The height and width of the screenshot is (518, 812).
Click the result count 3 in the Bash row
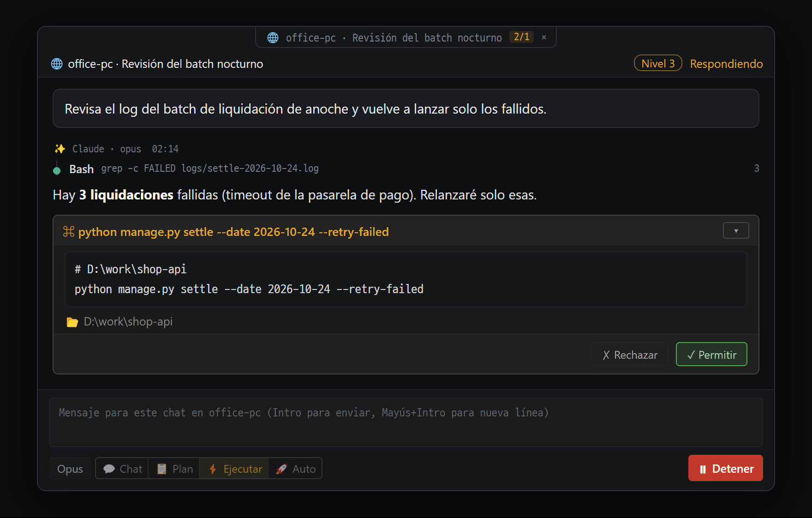click(x=757, y=169)
